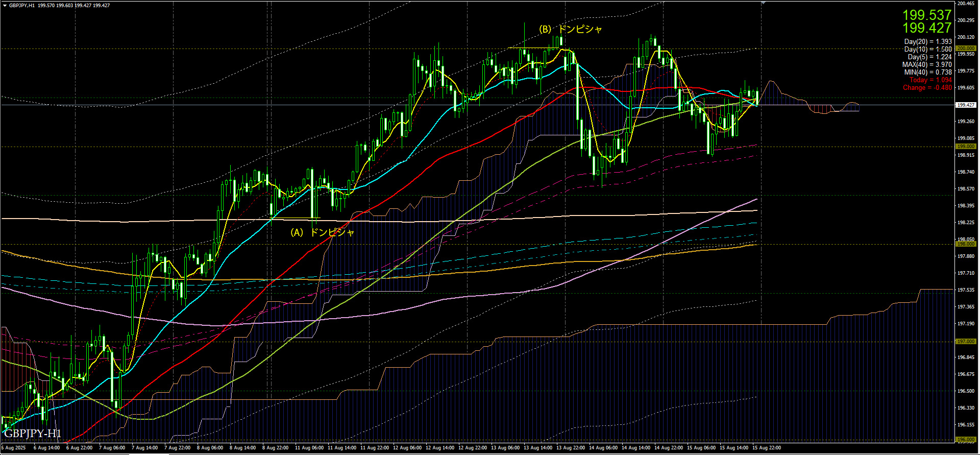This screenshot has width=980, height=455.
Task: Click 197.535 on the price axis
Action: pyautogui.click(x=966, y=290)
